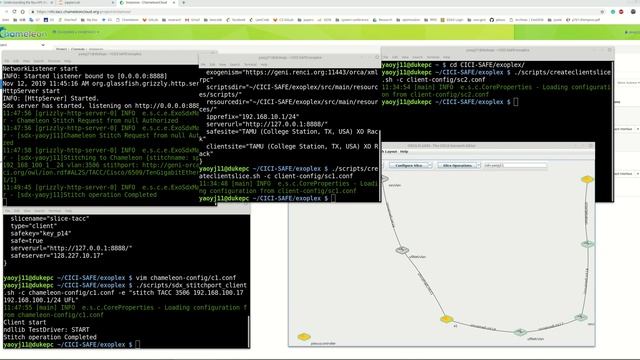Close the network editor window
Screen dimensions: 640x360
pos(591,146)
